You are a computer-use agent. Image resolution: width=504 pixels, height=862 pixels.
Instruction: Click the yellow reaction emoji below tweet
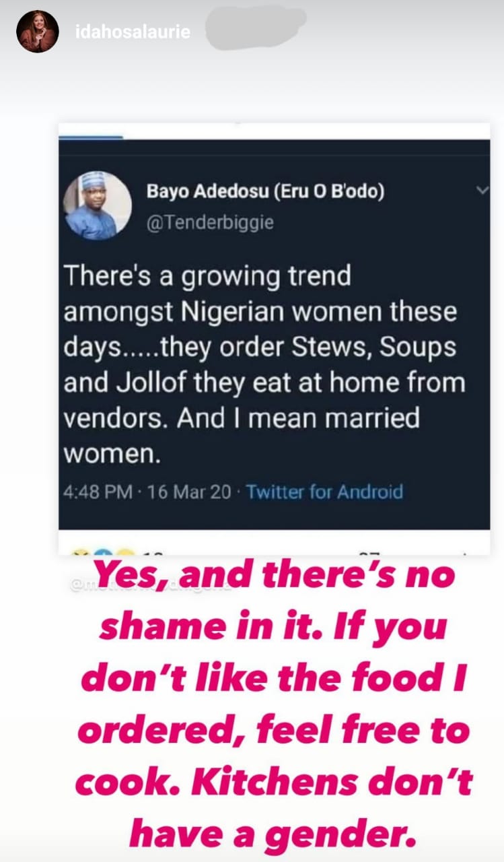pyautogui.click(x=126, y=553)
